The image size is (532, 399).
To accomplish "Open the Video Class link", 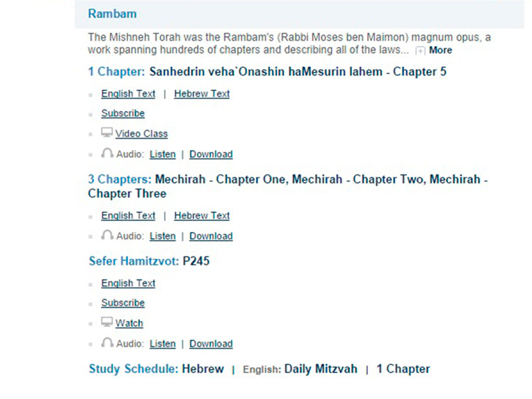I will click(141, 134).
